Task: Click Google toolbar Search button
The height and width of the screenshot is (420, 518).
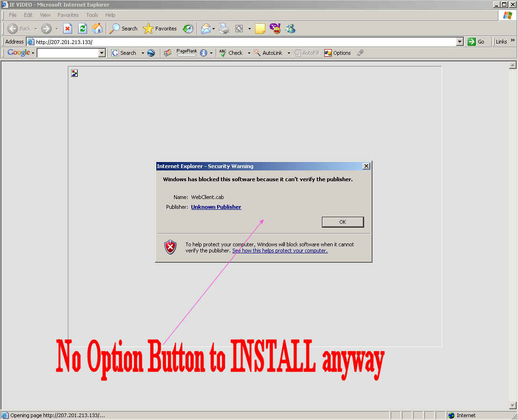Action: 124,53
